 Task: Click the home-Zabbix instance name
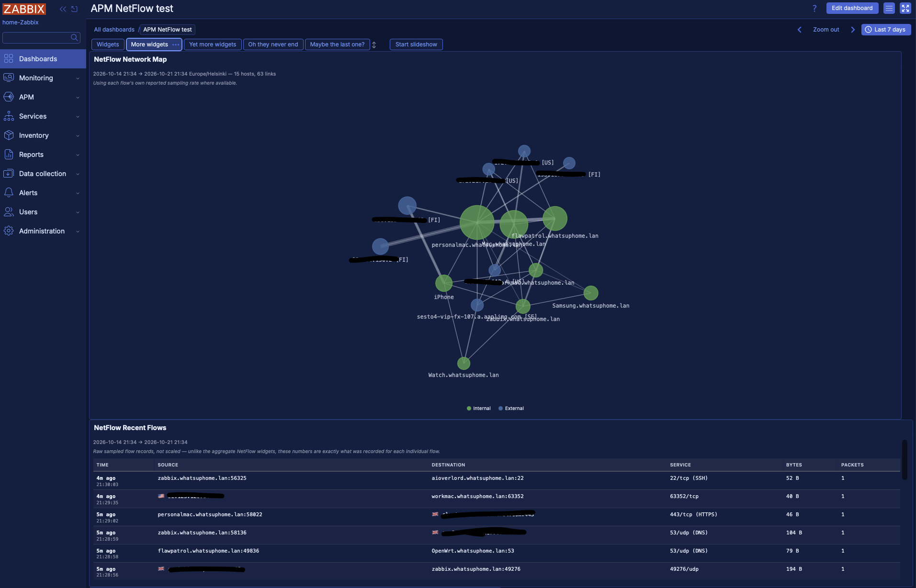(20, 22)
